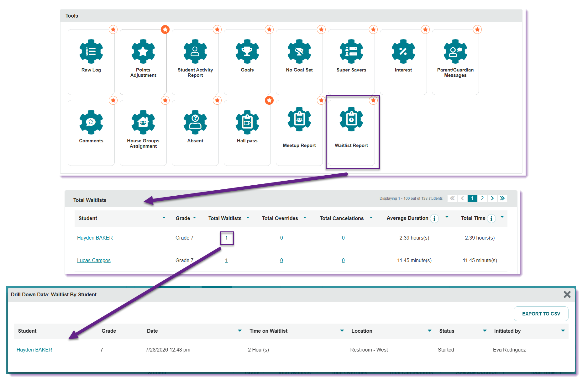Viewport: 588px width, 386px height.
Task: Open House Groups Assignment tool
Action: [143, 133]
